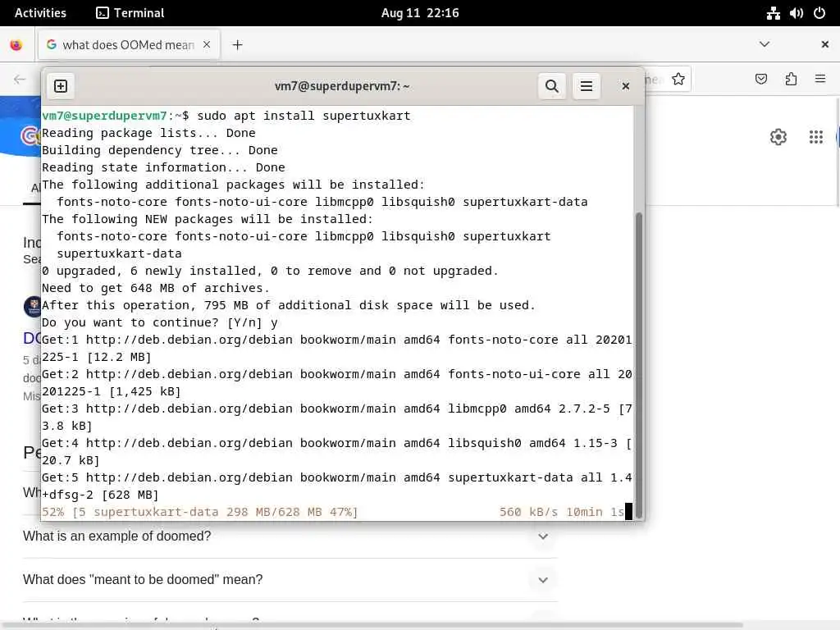Open the terminal search

(552, 86)
